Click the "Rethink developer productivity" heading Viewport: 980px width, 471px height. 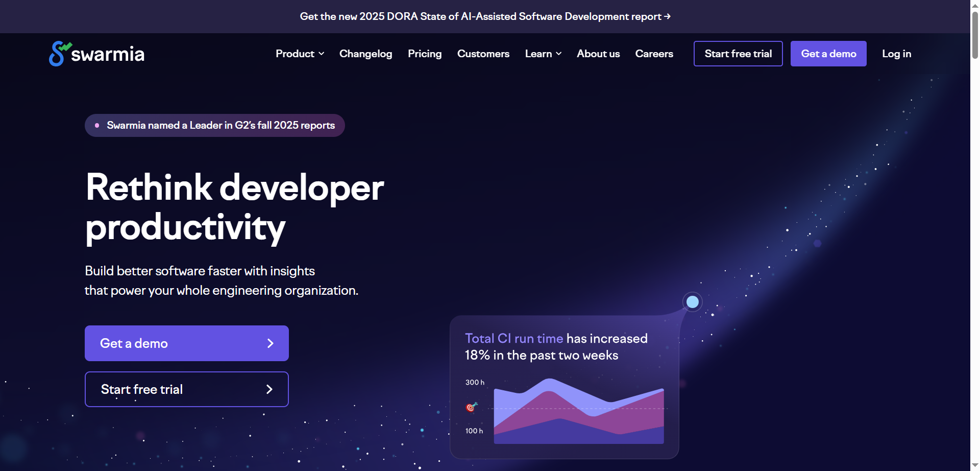coord(235,207)
